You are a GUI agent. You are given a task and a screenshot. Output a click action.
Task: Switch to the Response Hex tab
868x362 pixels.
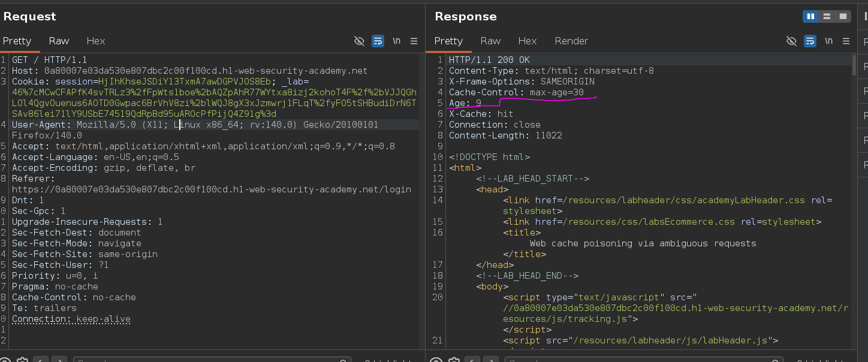click(x=528, y=41)
